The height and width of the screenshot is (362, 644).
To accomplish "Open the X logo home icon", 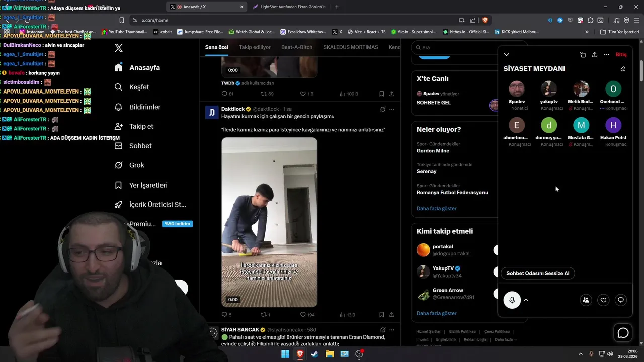I will pos(119,48).
